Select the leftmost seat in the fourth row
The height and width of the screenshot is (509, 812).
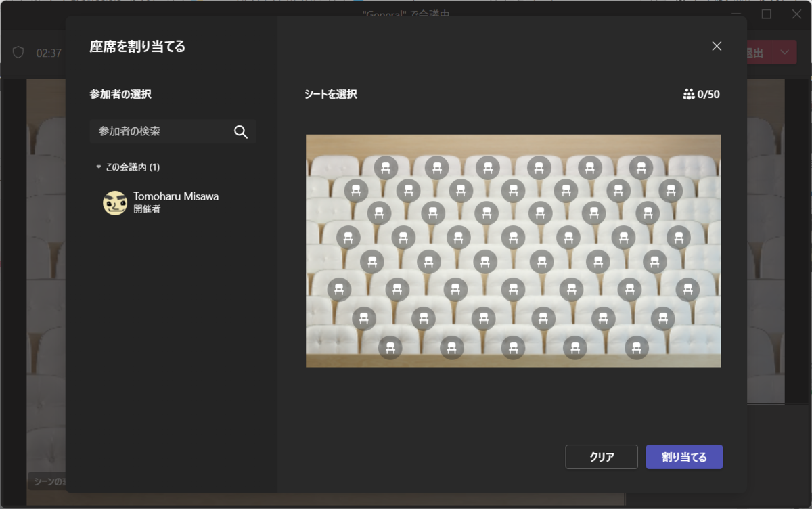pyautogui.click(x=348, y=237)
